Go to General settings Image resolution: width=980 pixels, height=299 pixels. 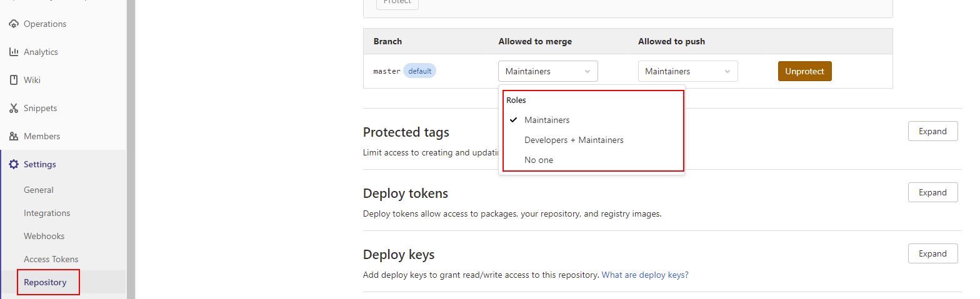pyautogui.click(x=39, y=190)
